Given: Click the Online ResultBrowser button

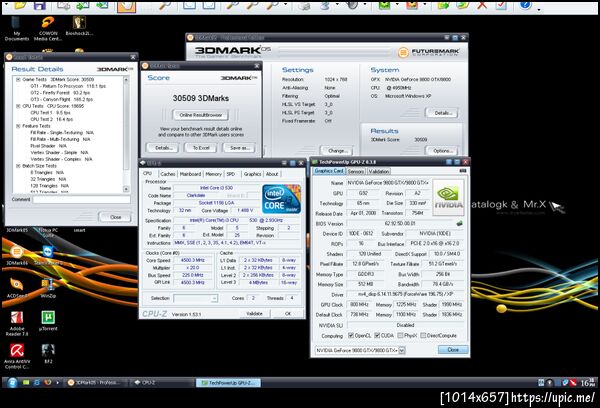Looking at the screenshot, I should click(x=201, y=115).
